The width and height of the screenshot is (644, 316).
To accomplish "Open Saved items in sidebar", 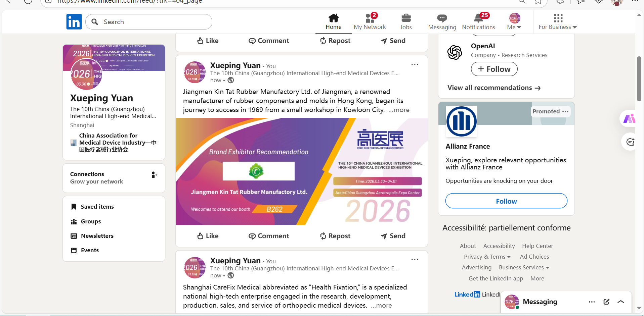I will pos(97,207).
